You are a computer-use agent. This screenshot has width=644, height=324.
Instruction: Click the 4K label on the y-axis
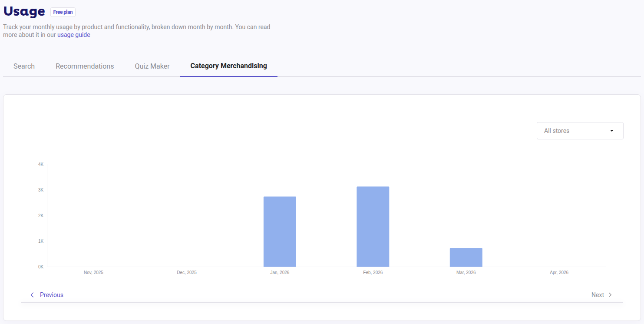(40, 164)
